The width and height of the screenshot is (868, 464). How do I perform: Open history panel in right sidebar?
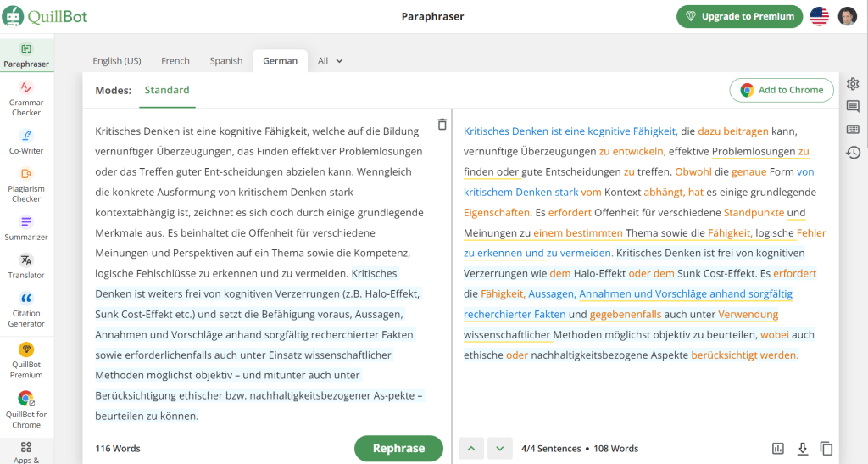point(853,153)
